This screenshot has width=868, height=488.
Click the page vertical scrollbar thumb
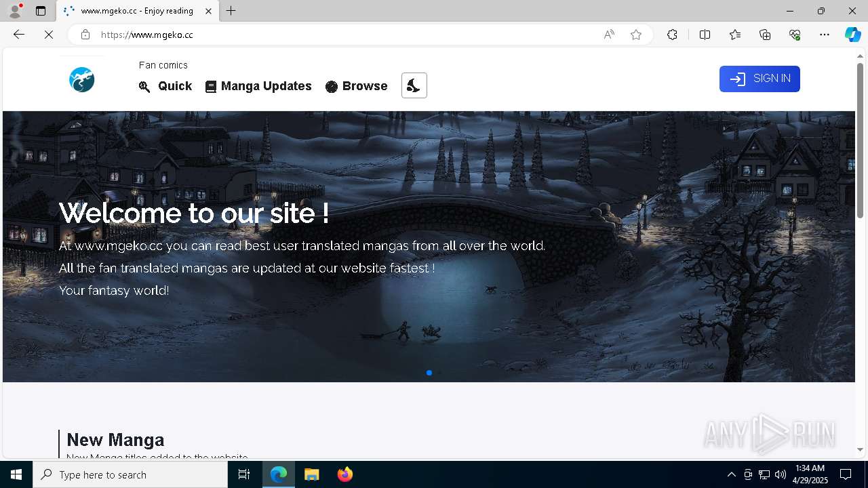(x=861, y=140)
